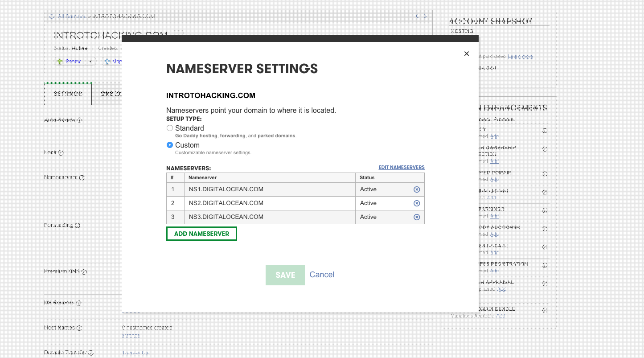644x358 pixels.
Task: Click Active status of nameserver row 1
Action: pos(368,189)
